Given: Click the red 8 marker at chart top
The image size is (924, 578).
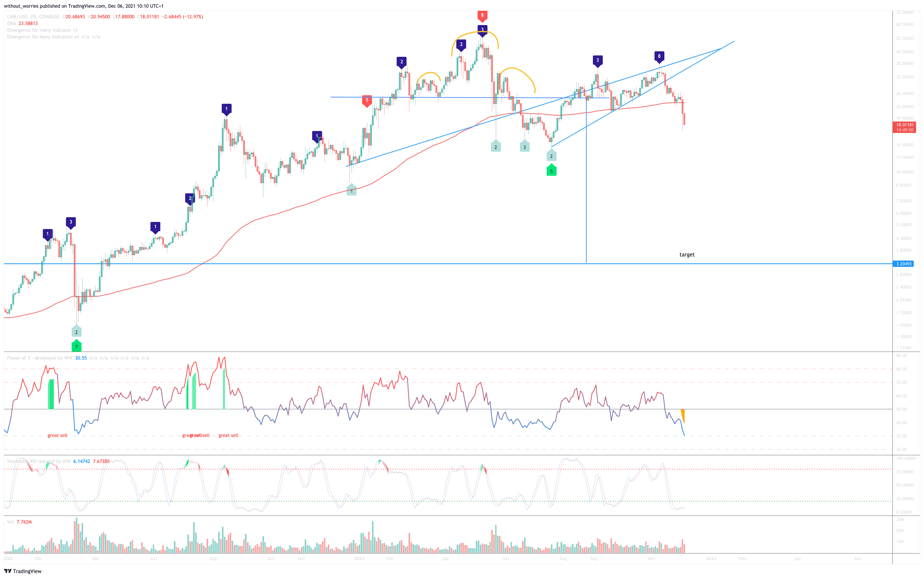Looking at the screenshot, I should click(482, 16).
